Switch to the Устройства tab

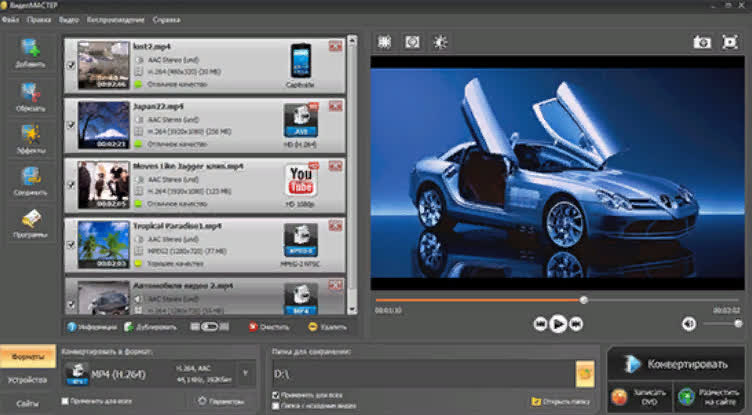click(28, 380)
